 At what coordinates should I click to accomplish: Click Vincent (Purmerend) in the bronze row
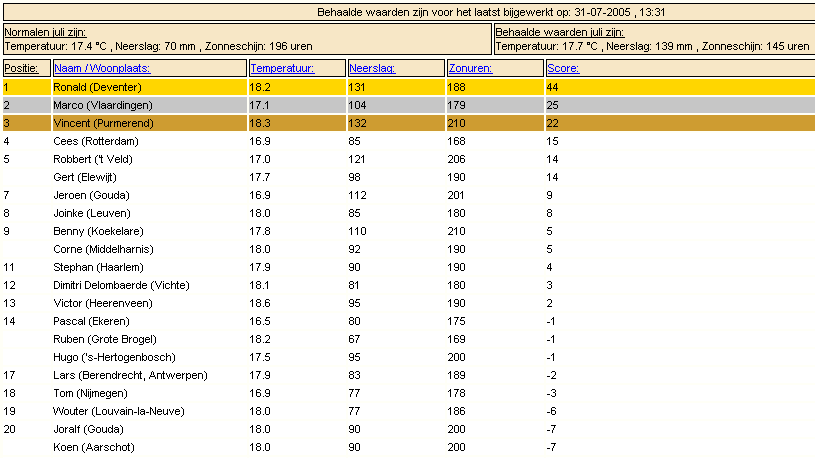[x=103, y=123]
